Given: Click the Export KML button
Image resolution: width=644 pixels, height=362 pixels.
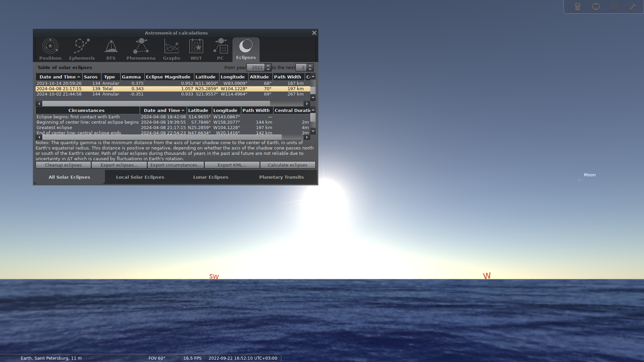Looking at the screenshot, I should (x=231, y=165).
